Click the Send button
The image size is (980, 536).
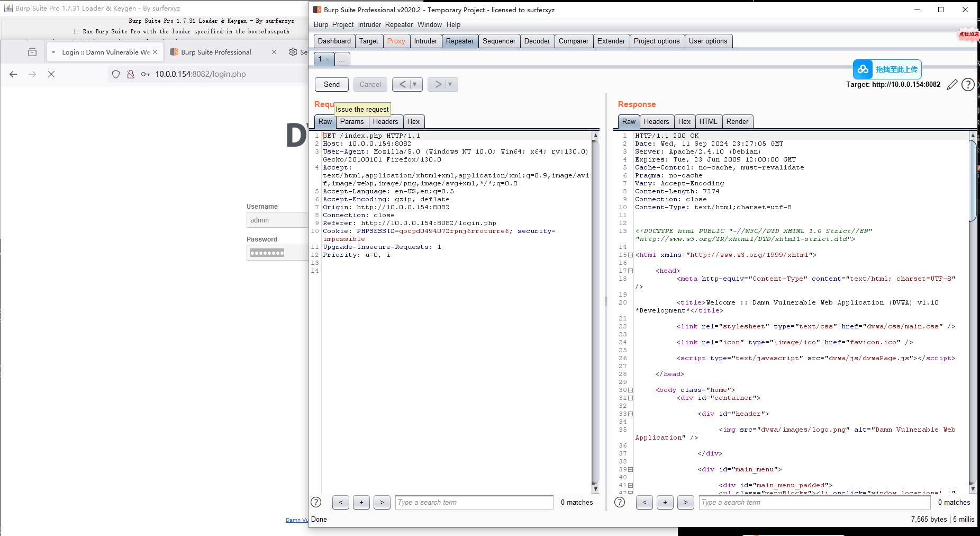click(x=332, y=84)
